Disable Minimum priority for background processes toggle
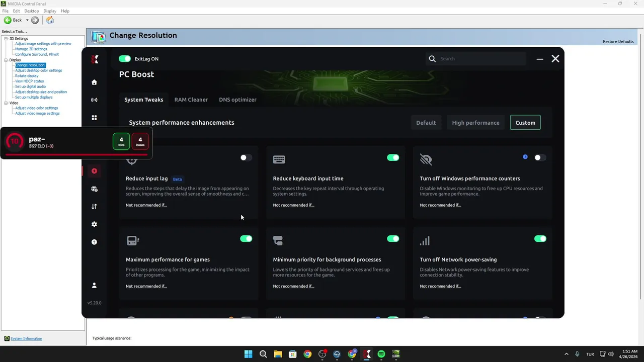This screenshot has width=644, height=362. (393, 239)
